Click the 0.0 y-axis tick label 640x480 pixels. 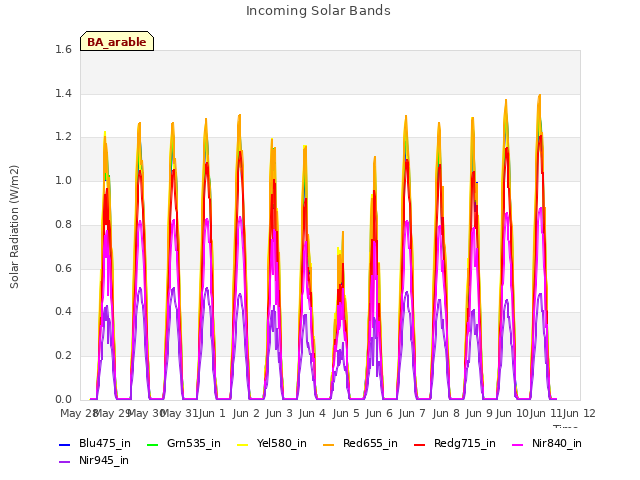click(63, 399)
